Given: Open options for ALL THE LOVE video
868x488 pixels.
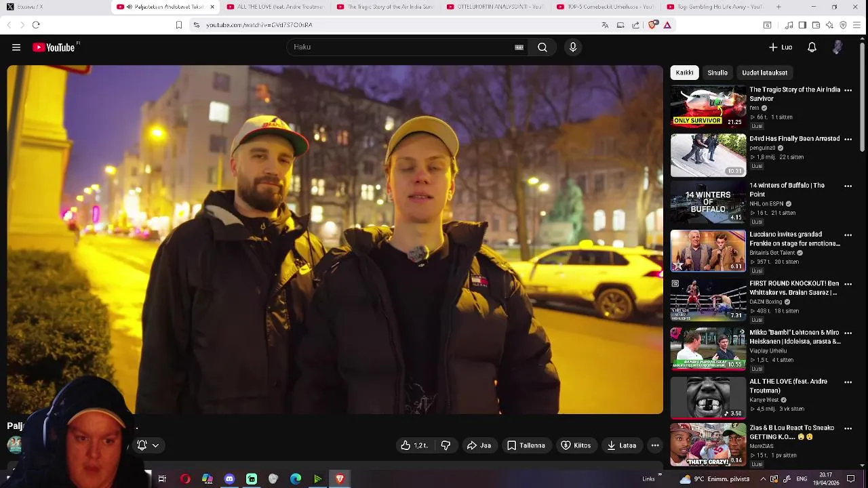Looking at the screenshot, I should click(x=848, y=382).
